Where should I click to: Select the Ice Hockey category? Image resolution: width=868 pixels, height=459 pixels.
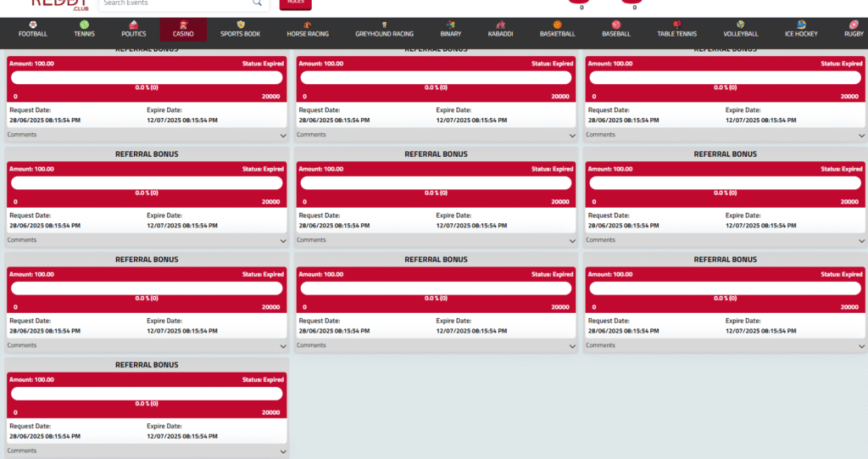[801, 30]
